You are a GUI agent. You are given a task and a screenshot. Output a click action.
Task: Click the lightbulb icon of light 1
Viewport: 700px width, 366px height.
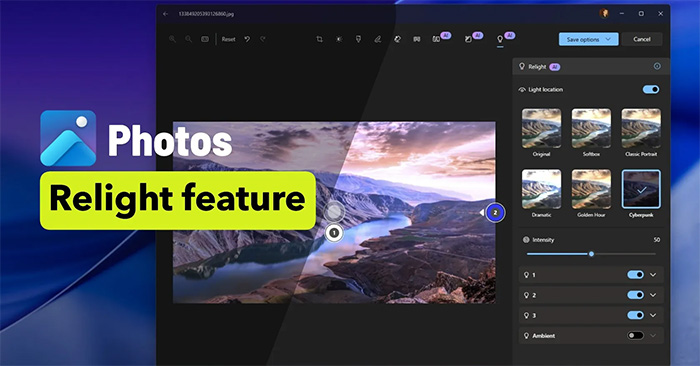pos(526,275)
